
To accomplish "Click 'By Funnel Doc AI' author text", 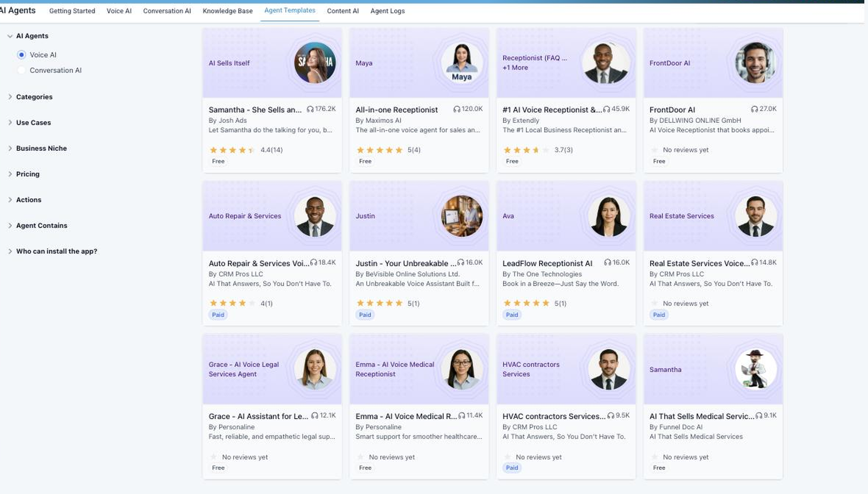I will tap(676, 427).
